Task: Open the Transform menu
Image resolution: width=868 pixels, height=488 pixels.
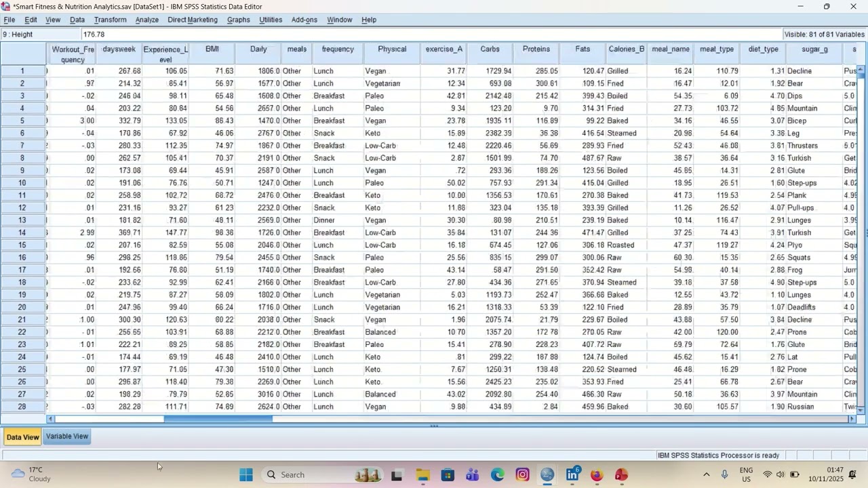Action: 111,20
